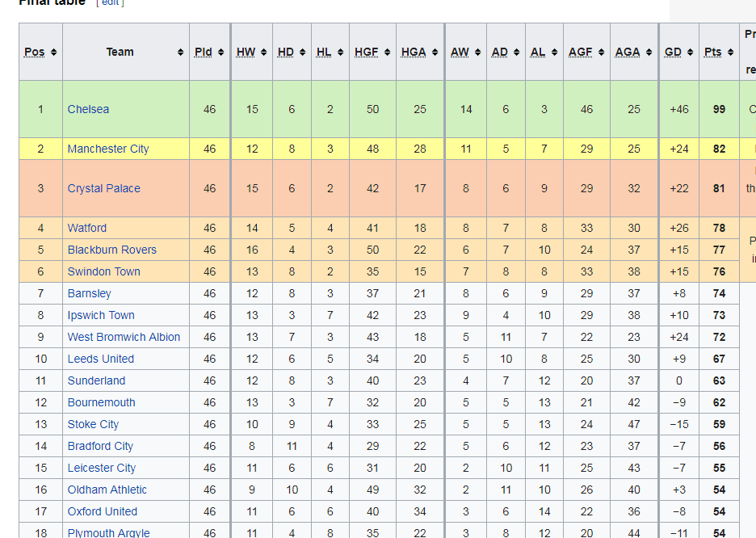
Task: Open the Sunderland team link
Action: pyautogui.click(x=96, y=380)
